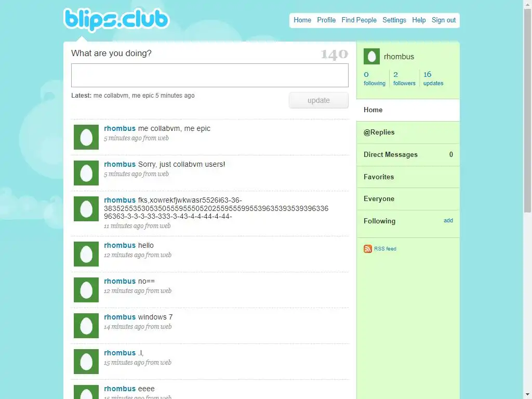The image size is (532, 399).
Task: Click the 'add' link beside Following
Action: 448,220
